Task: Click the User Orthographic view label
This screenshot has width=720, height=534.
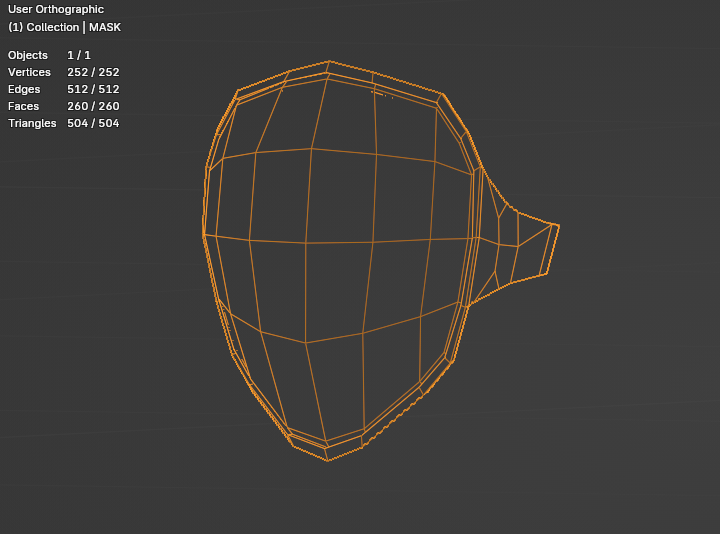Action: 56,9
